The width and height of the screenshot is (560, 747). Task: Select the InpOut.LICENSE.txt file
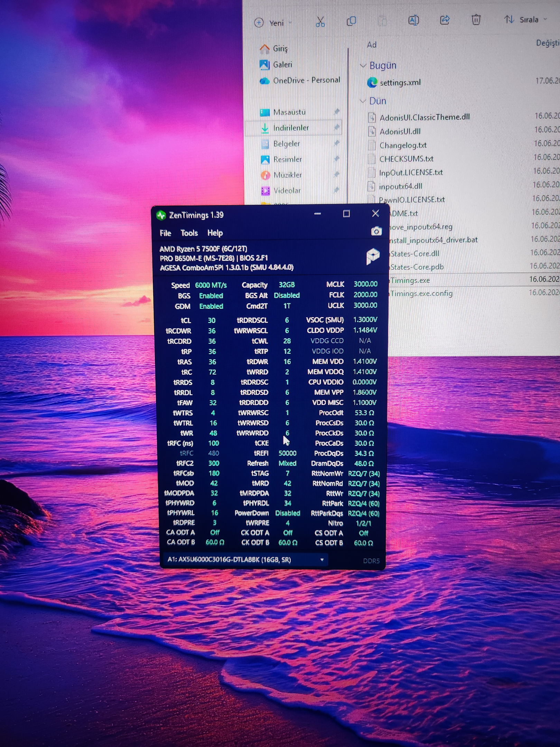pyautogui.click(x=411, y=173)
